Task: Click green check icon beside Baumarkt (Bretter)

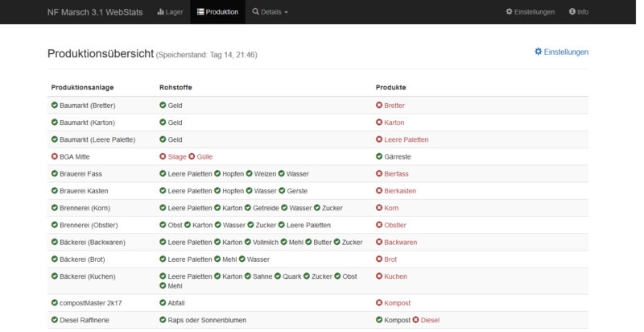Action: [x=55, y=106]
